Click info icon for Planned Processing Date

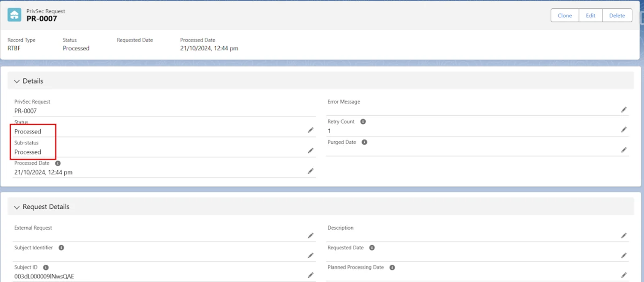coord(392,268)
